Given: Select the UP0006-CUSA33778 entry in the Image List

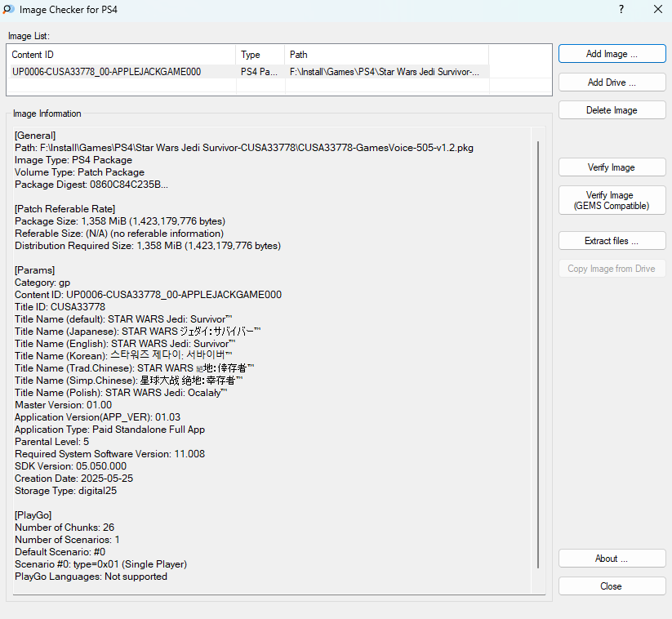Looking at the screenshot, I should [x=106, y=72].
